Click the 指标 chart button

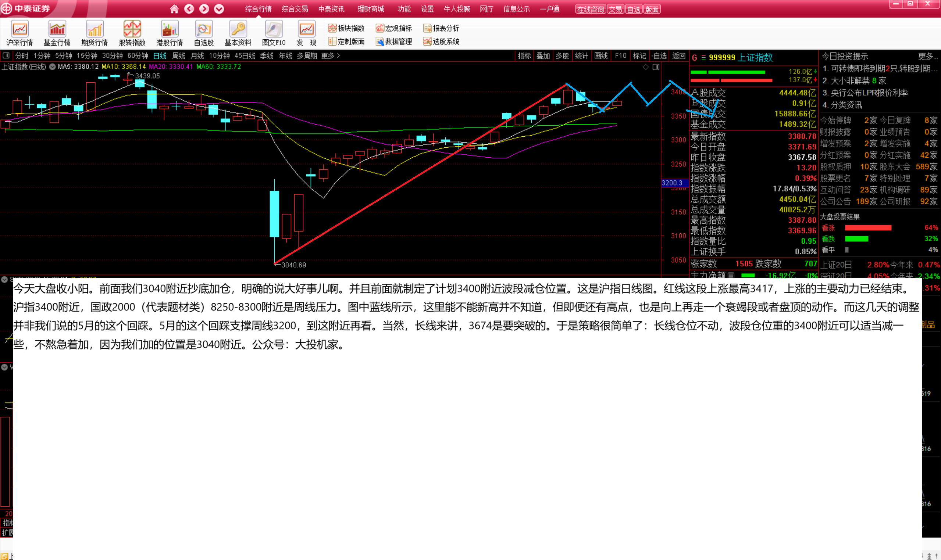(524, 55)
